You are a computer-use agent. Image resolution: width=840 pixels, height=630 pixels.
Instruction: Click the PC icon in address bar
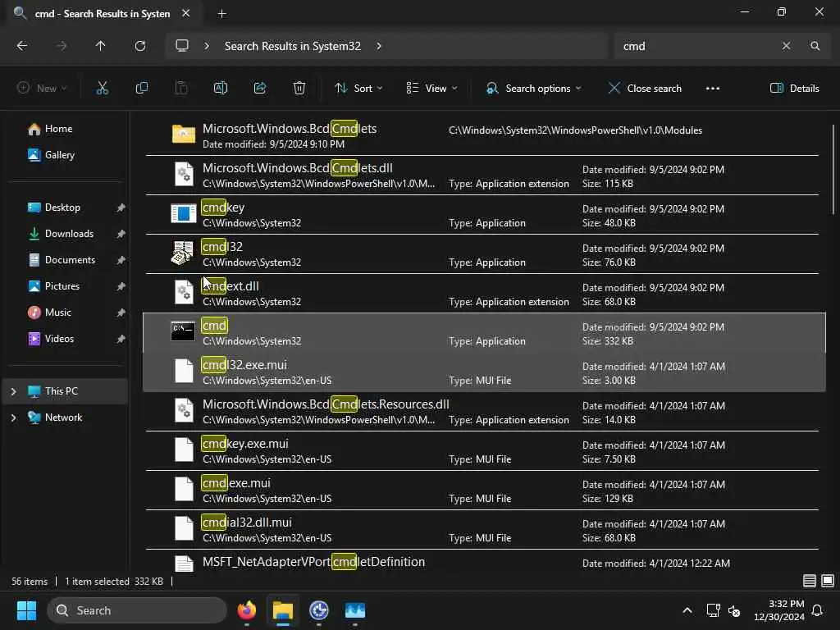click(x=182, y=46)
